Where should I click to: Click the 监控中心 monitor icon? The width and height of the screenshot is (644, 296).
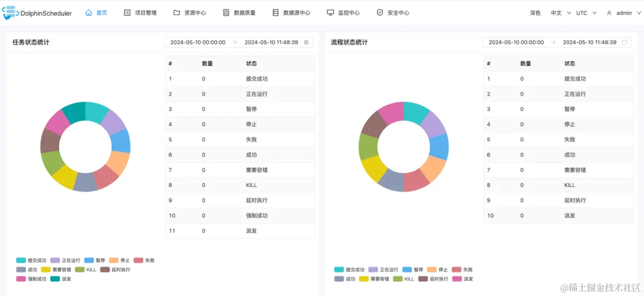click(331, 13)
